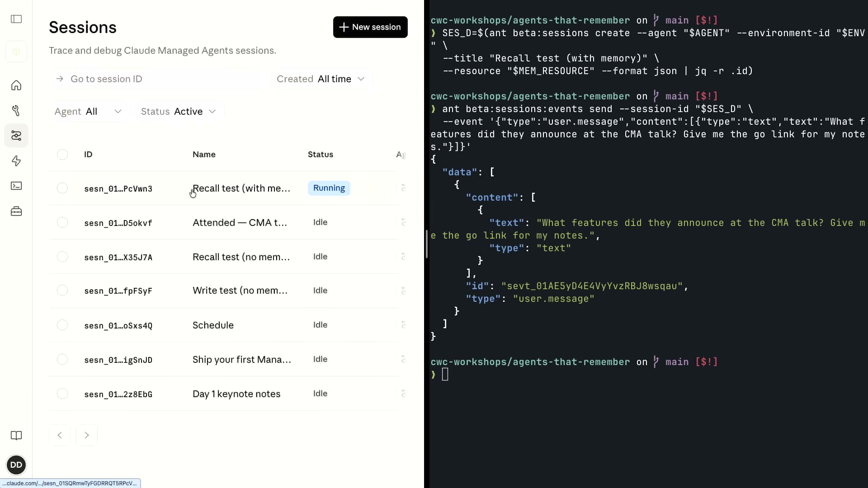Image resolution: width=868 pixels, height=488 pixels.
Task: Select the sesn_01…D5okvf row checkbox
Action: (62, 222)
